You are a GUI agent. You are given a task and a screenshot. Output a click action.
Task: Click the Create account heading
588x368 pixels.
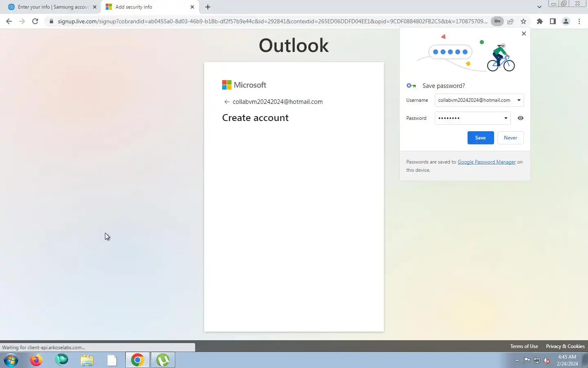pyautogui.click(x=255, y=118)
